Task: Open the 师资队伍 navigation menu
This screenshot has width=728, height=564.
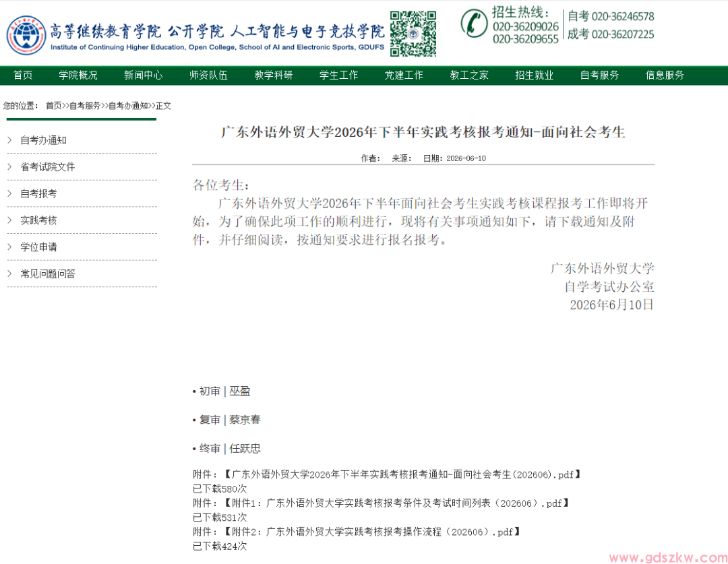Action: click(x=208, y=75)
